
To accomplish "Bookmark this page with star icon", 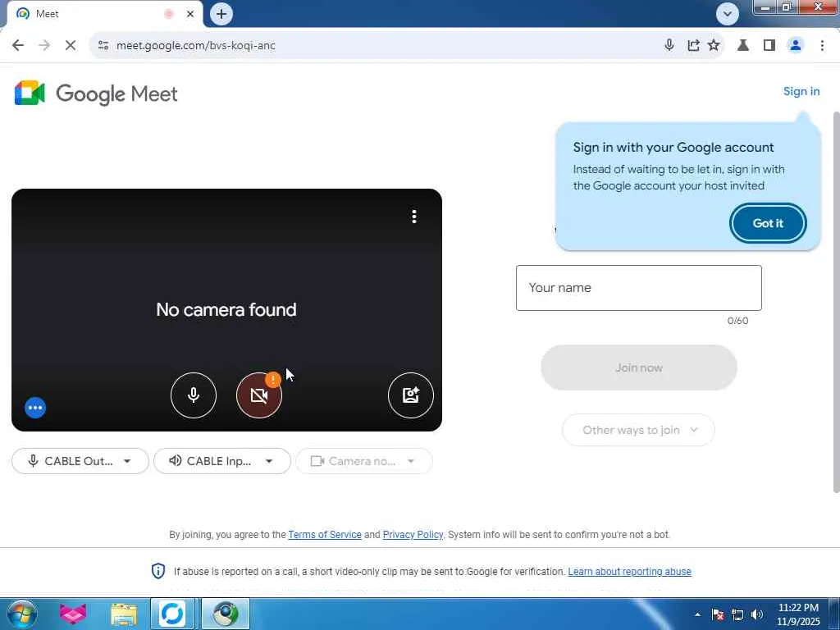I will pyautogui.click(x=714, y=45).
